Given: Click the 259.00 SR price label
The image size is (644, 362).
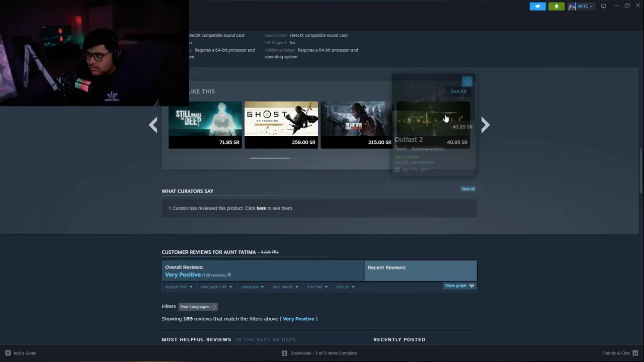Looking at the screenshot, I should pyautogui.click(x=303, y=142).
